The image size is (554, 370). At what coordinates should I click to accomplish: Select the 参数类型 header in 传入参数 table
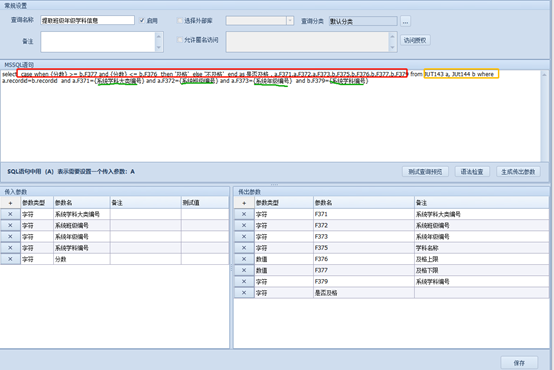(x=37, y=203)
